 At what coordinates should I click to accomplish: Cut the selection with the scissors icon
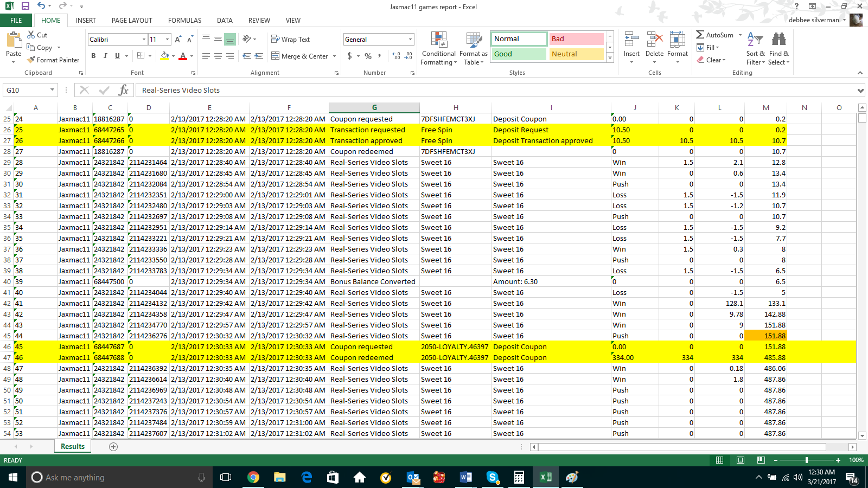point(31,35)
